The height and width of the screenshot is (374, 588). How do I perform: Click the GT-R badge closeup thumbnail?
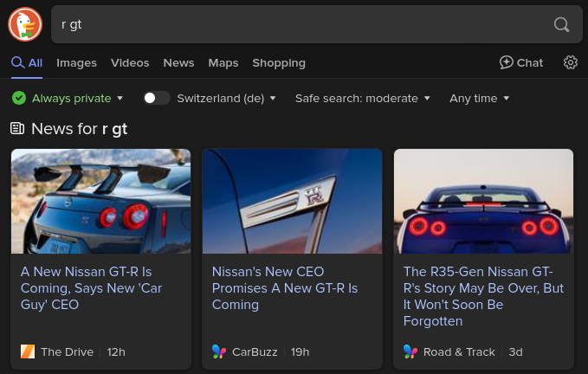(292, 201)
